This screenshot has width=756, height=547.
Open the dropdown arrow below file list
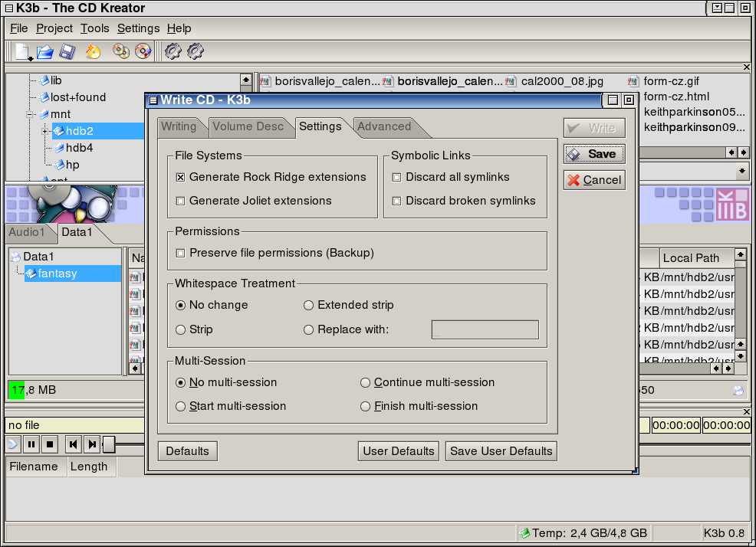[741, 171]
